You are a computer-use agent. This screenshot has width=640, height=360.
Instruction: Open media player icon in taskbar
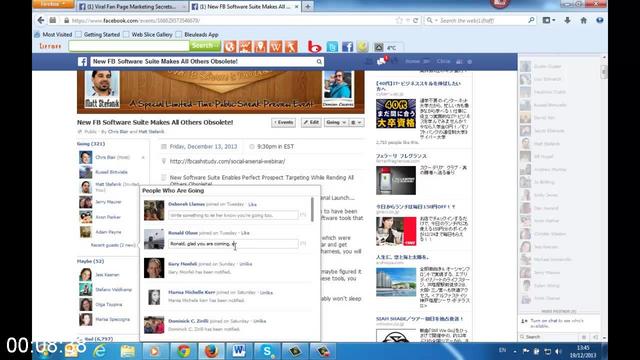pyautogui.click(x=155, y=351)
